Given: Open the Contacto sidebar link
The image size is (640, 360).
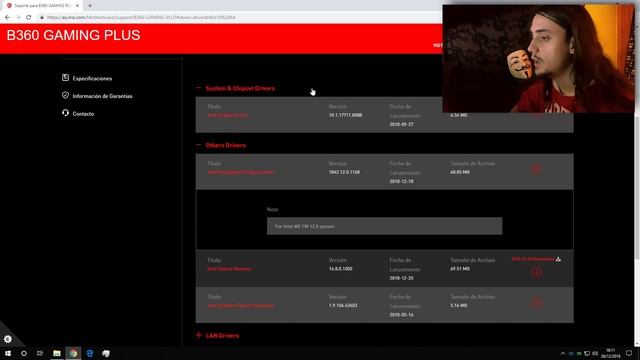Looking at the screenshot, I should [x=83, y=114].
